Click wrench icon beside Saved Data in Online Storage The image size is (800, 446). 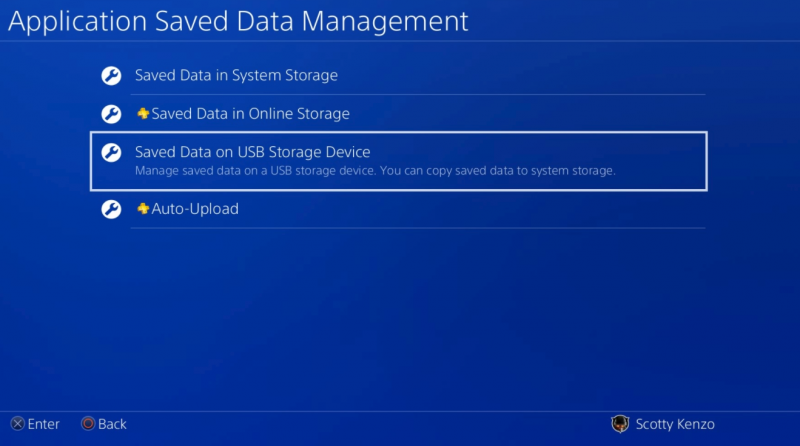tap(111, 114)
